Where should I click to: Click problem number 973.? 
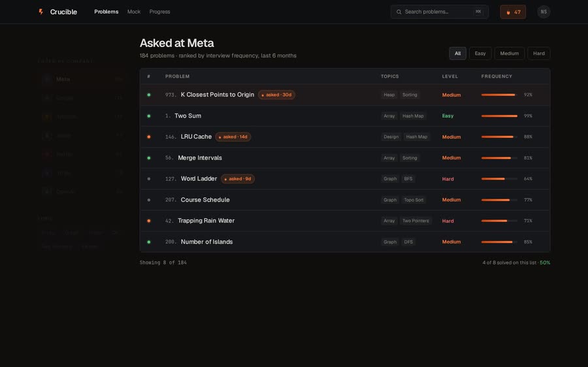coord(171,95)
